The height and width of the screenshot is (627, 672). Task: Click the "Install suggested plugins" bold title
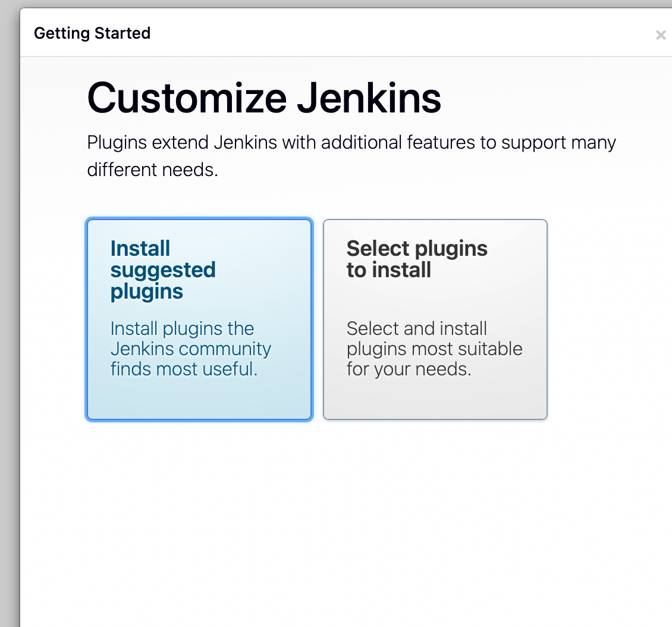point(162,270)
